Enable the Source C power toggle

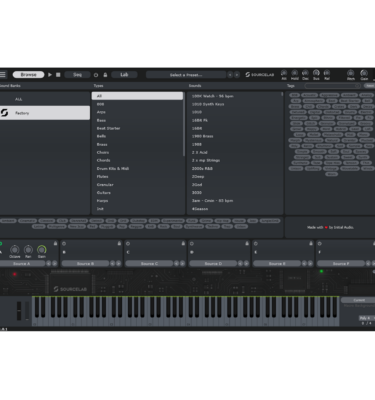(x=128, y=244)
